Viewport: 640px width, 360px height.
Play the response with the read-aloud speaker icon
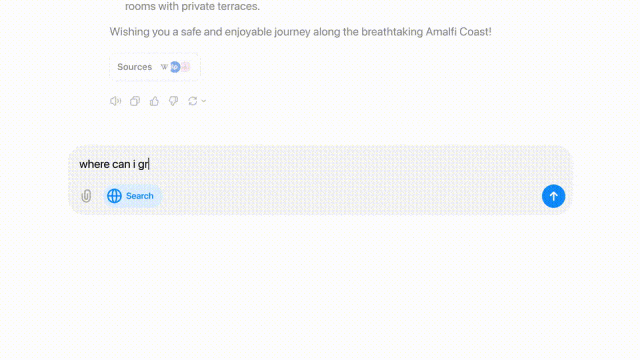[x=115, y=101]
